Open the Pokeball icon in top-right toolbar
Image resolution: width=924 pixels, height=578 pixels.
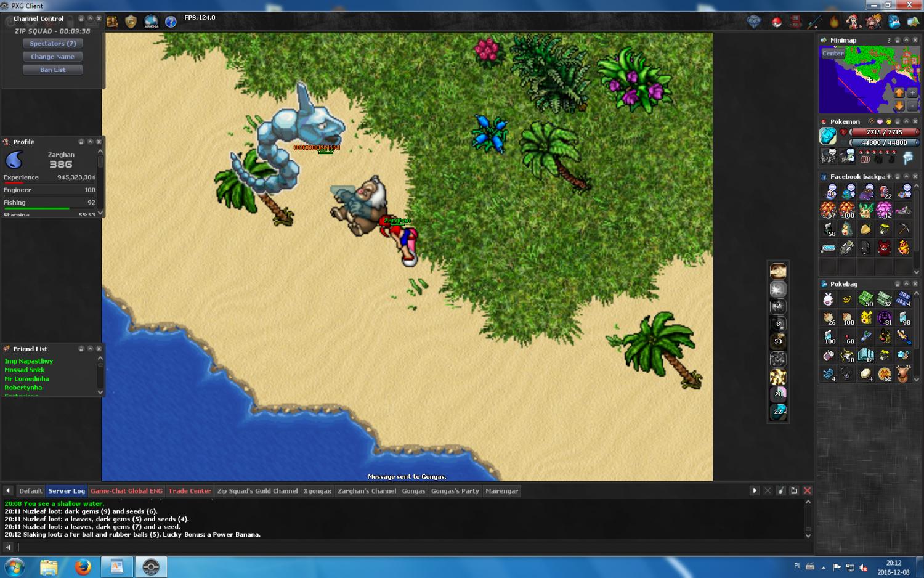[x=776, y=23]
